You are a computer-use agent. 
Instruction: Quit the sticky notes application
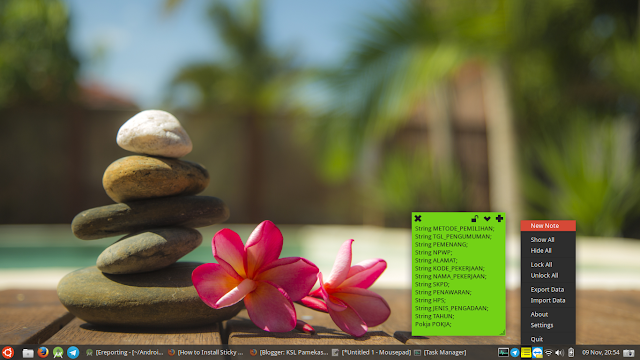548,339
